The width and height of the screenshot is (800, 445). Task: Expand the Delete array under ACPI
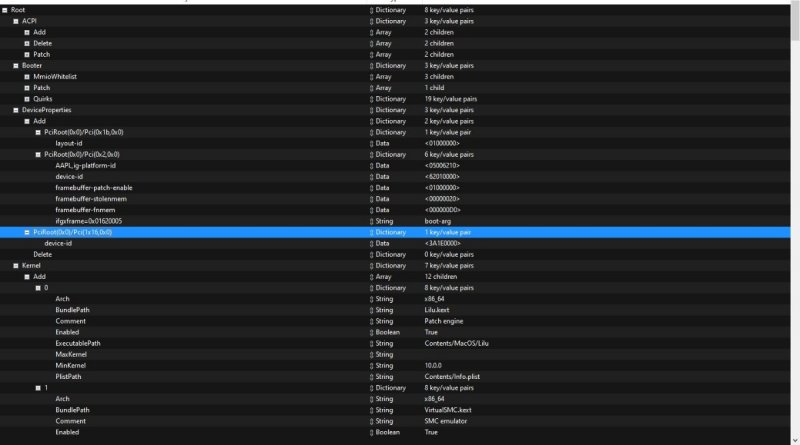[x=27, y=43]
